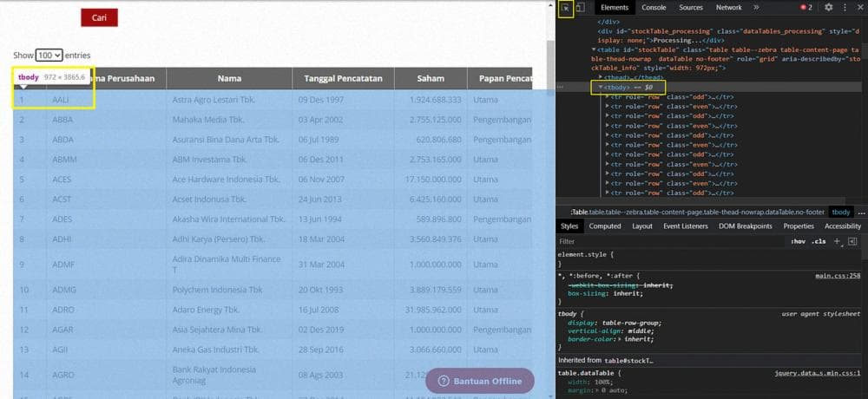This screenshot has width=868, height=399.
Task: Toggle :hov element state panel
Action: [x=798, y=241]
